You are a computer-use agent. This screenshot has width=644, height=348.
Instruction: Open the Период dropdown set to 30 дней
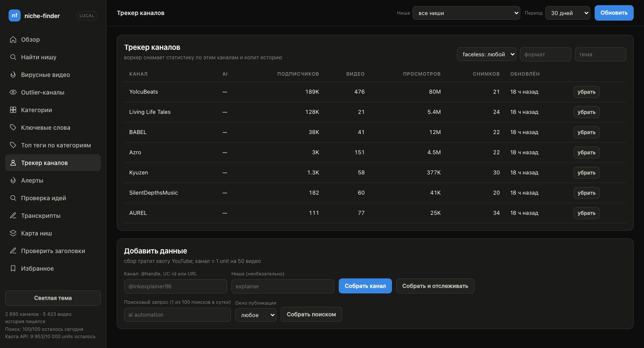(568, 13)
